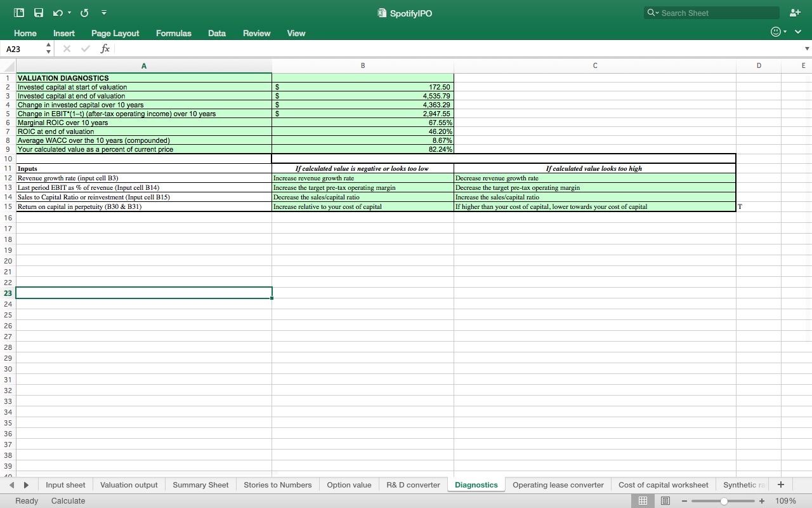Switch to Page Layout view icon
This screenshot has height=508, width=812.
point(665,500)
